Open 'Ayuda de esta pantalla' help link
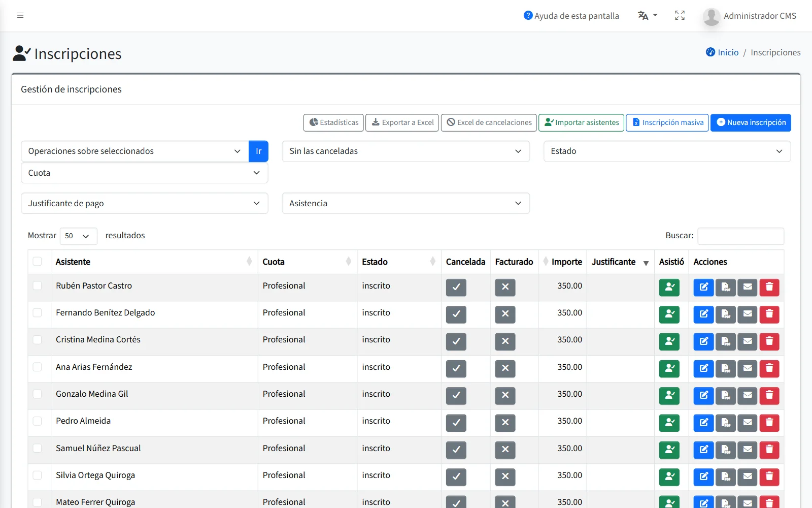812x508 pixels. click(571, 16)
